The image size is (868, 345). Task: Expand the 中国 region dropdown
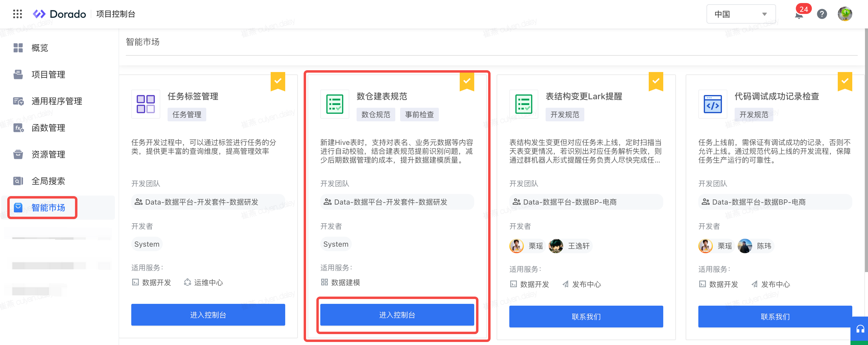(x=741, y=14)
